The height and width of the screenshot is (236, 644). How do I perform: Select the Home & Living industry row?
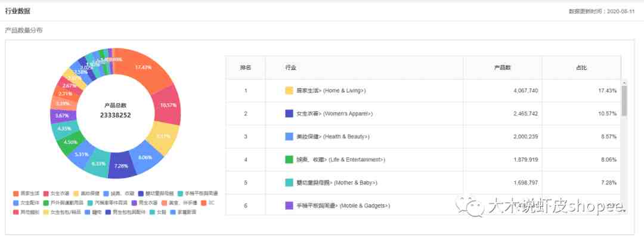[423, 91]
